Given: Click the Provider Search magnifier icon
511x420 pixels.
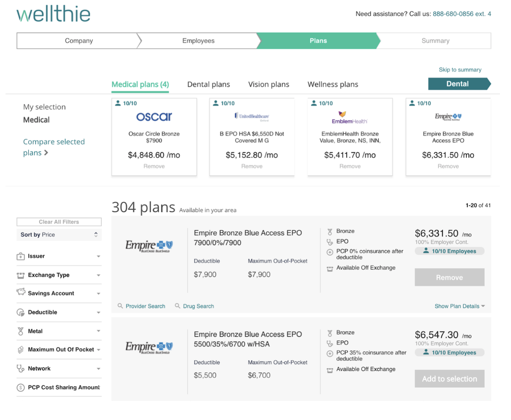Looking at the screenshot, I should coord(120,306).
